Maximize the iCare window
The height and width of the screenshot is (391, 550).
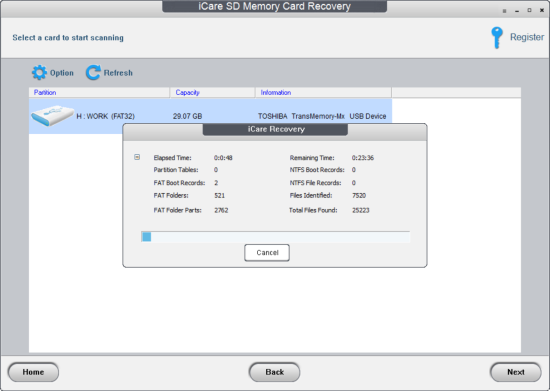pyautogui.click(x=529, y=11)
